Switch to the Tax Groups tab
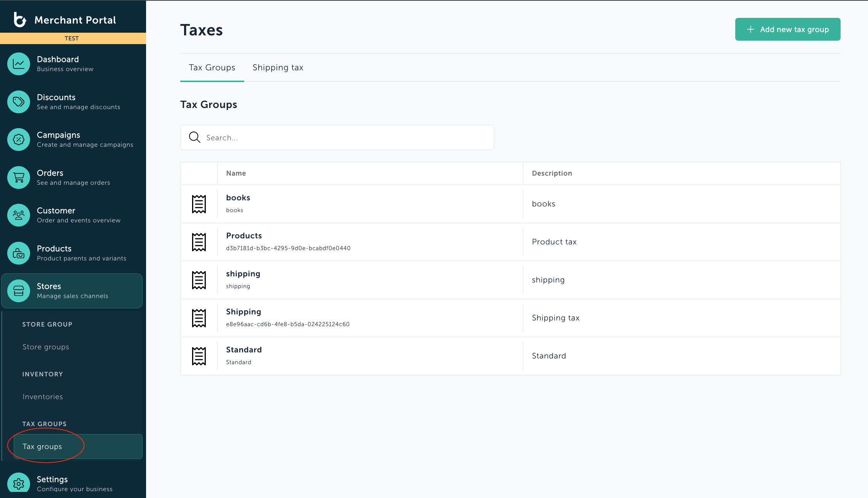Screen dimensions: 868x498 212,68
